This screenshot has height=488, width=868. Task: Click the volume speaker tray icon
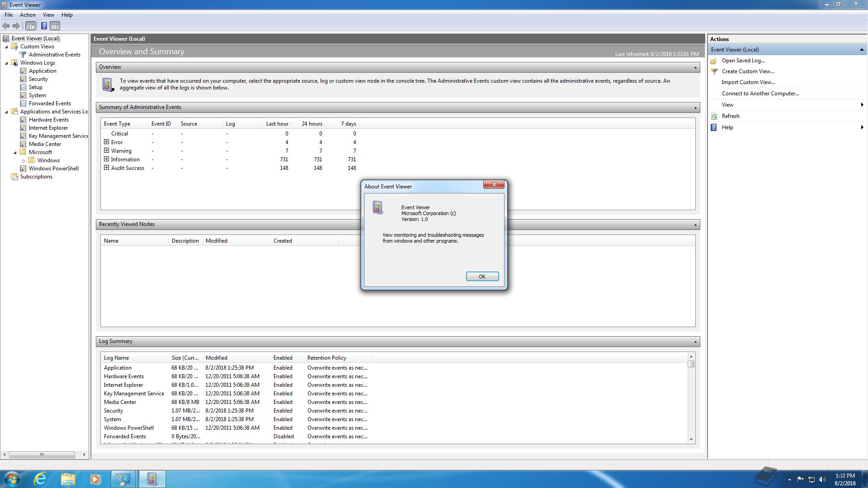click(x=822, y=479)
